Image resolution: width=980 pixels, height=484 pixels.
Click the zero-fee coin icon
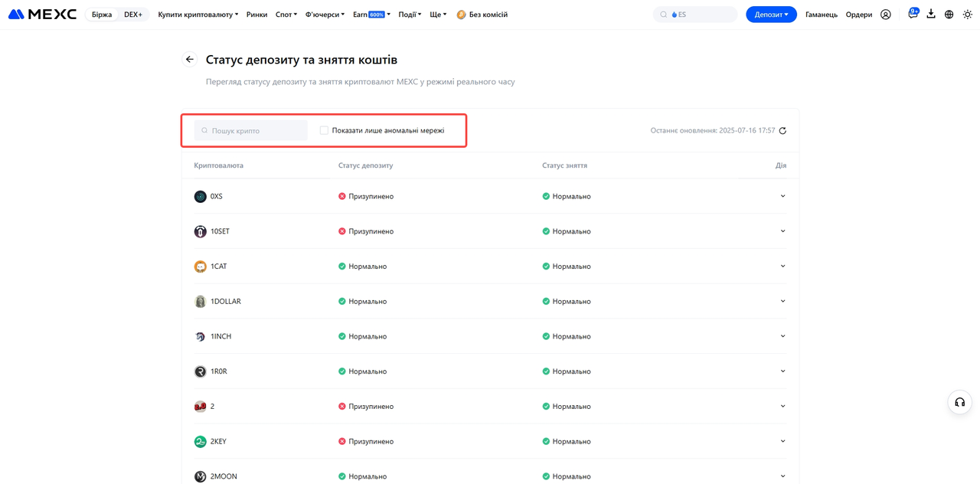(461, 15)
